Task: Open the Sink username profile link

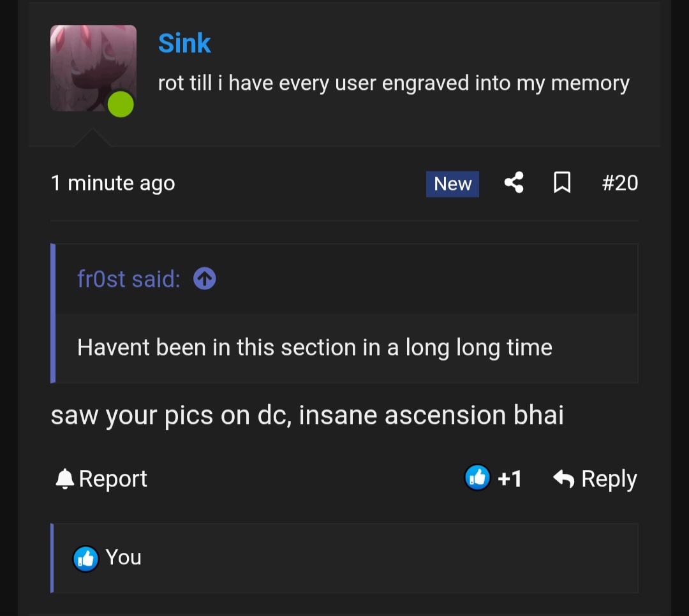Action: (184, 43)
